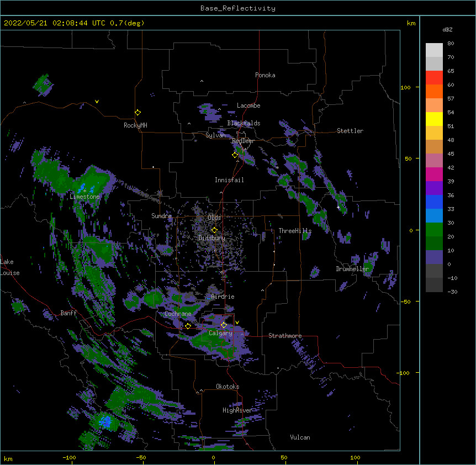
Task: Select the white 70-80 dBZ legend swatch
Action: pyautogui.click(x=434, y=50)
